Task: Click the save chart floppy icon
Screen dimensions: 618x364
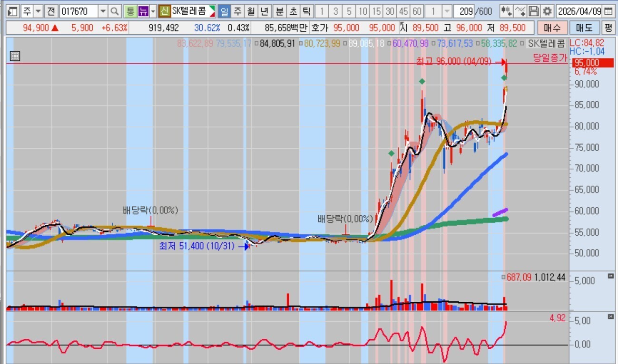Action: 534,11
